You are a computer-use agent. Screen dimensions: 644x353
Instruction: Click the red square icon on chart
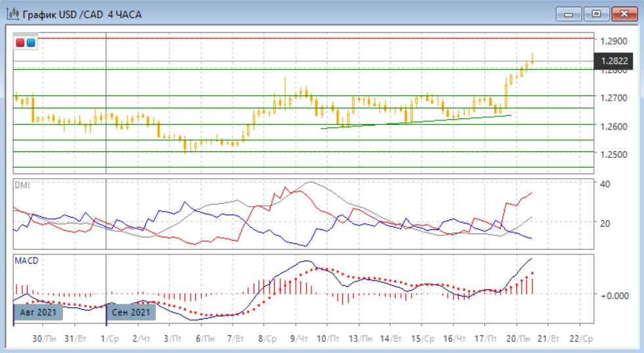click(x=21, y=43)
